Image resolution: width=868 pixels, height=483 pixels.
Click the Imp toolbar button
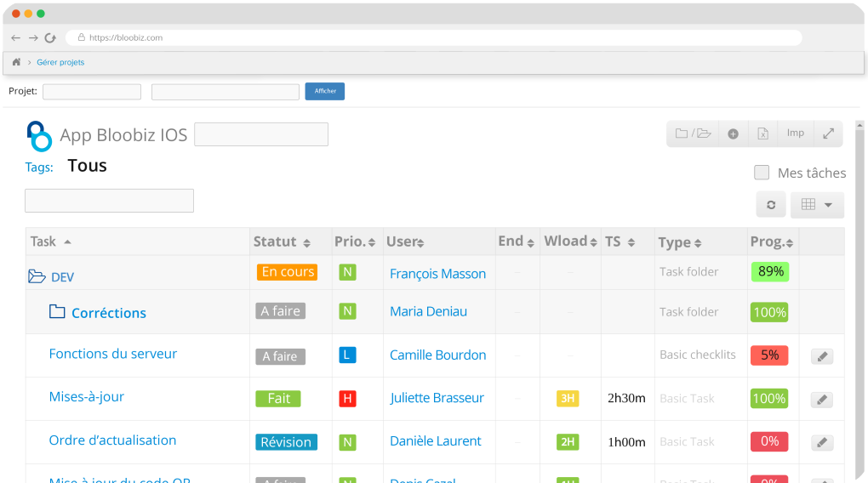point(795,134)
